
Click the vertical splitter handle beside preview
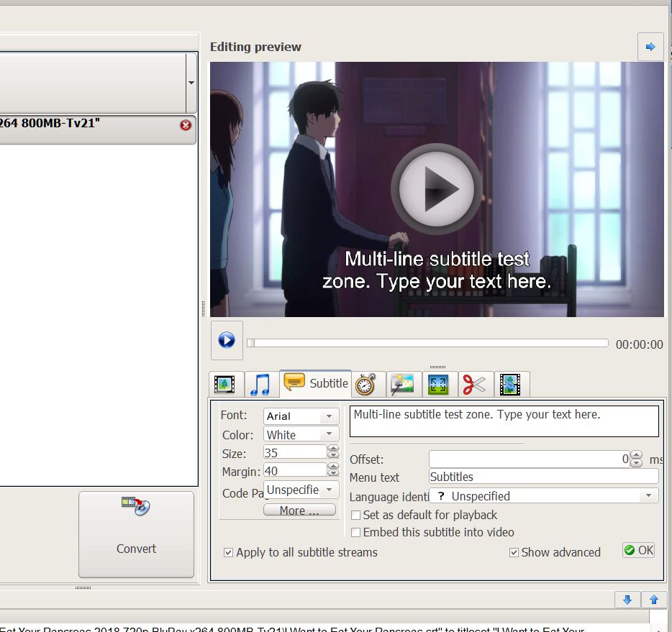pos(203,308)
